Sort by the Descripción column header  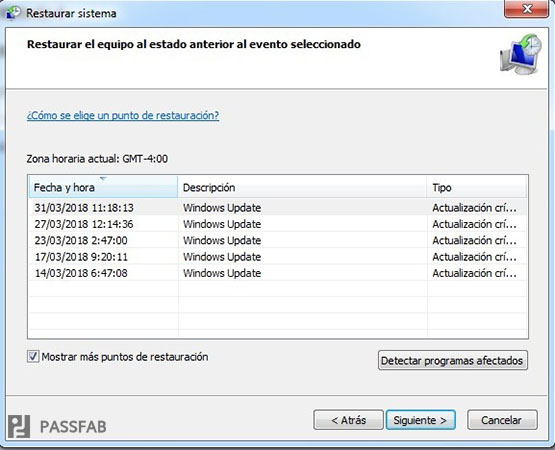(x=302, y=187)
